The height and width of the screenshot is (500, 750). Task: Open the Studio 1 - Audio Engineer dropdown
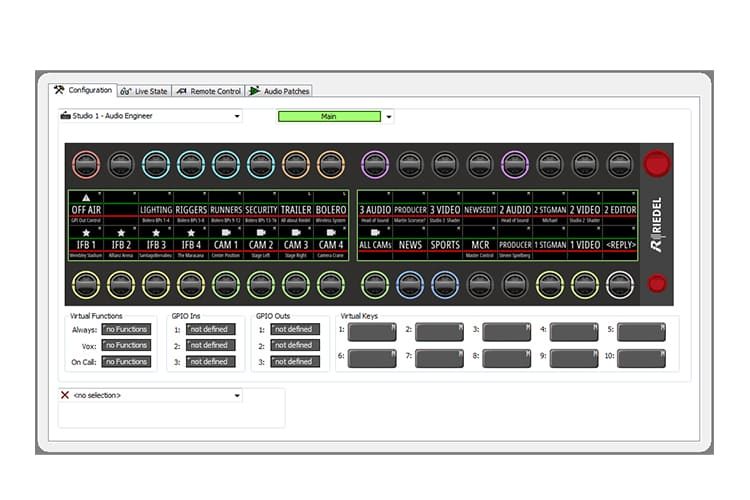[150, 116]
